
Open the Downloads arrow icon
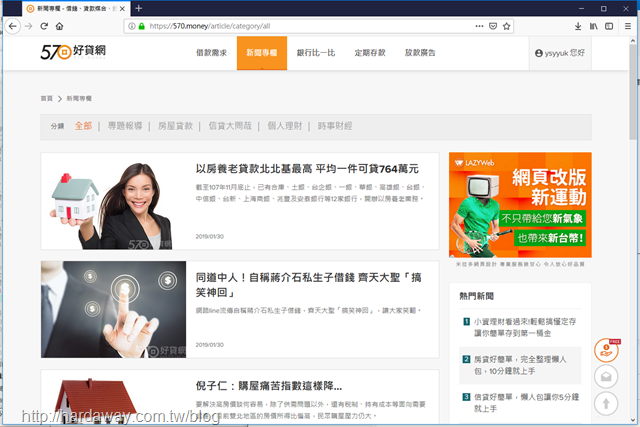point(578,26)
